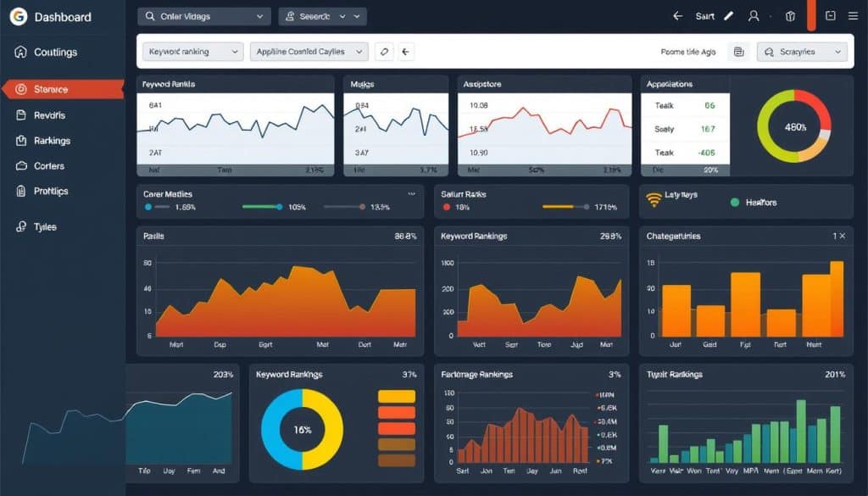Click the pencil edit icon

729,17
